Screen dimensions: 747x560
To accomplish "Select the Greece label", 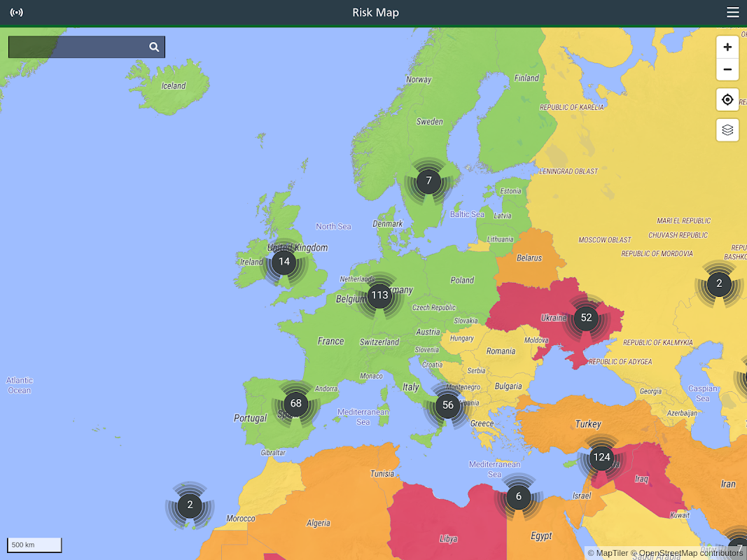I will (x=482, y=423).
